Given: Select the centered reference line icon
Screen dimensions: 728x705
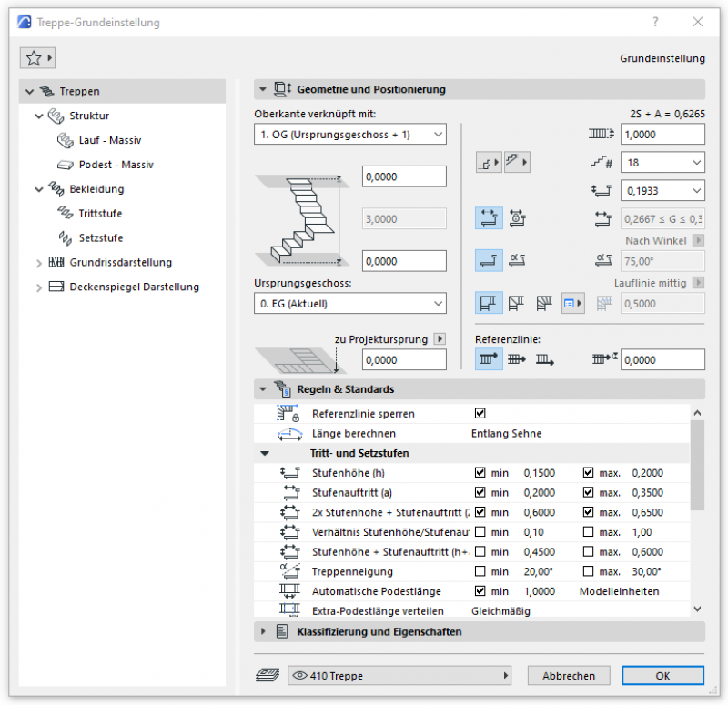Looking at the screenshot, I should point(517,360).
